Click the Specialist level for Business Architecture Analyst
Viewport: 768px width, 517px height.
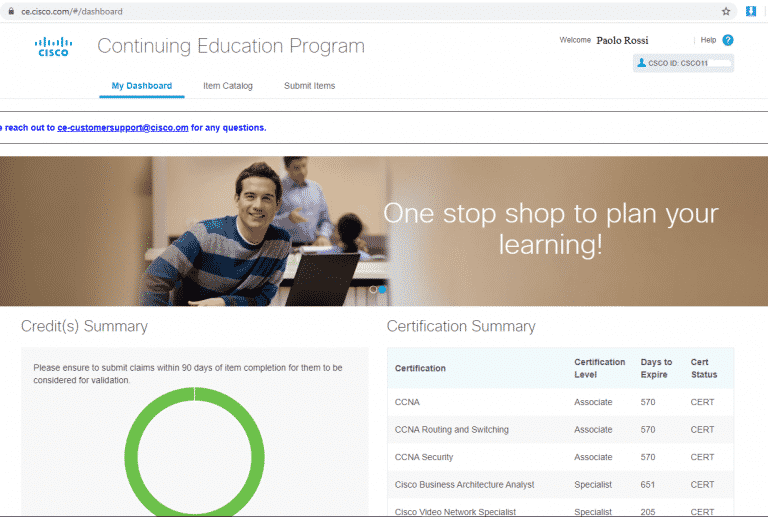[593, 484]
